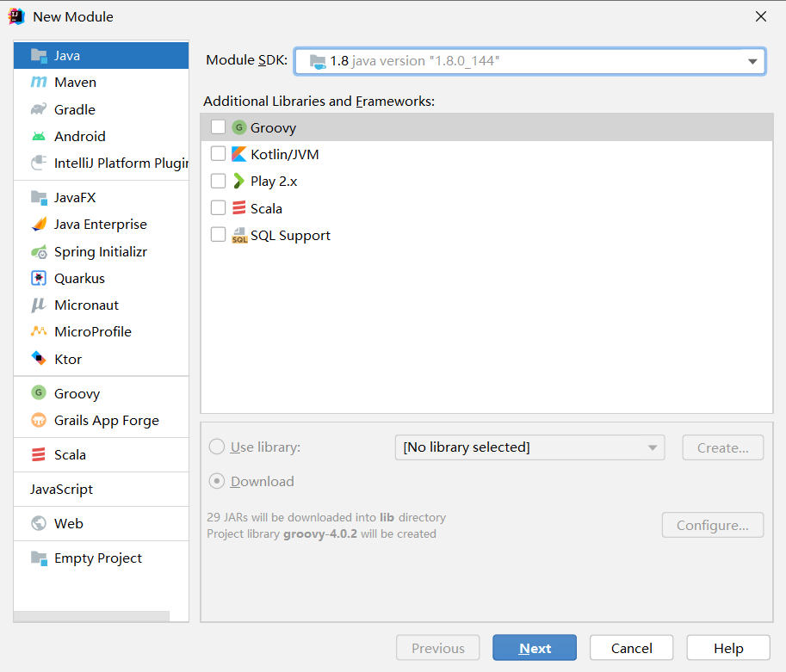Screen dimensions: 786x672
Task: Select the Use library radio button
Action: tap(217, 447)
